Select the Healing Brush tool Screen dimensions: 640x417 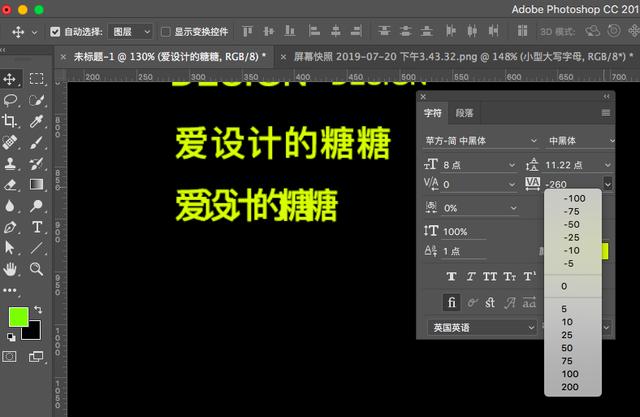coord(9,142)
